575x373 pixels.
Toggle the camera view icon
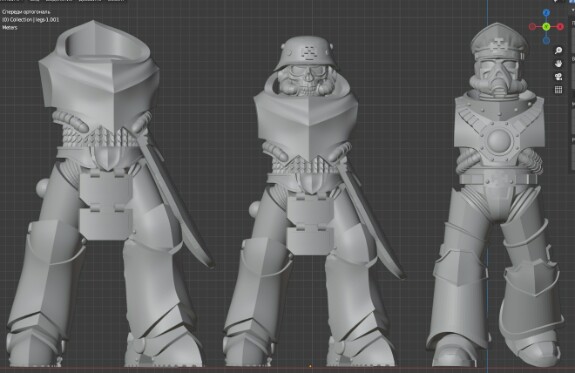(558, 77)
